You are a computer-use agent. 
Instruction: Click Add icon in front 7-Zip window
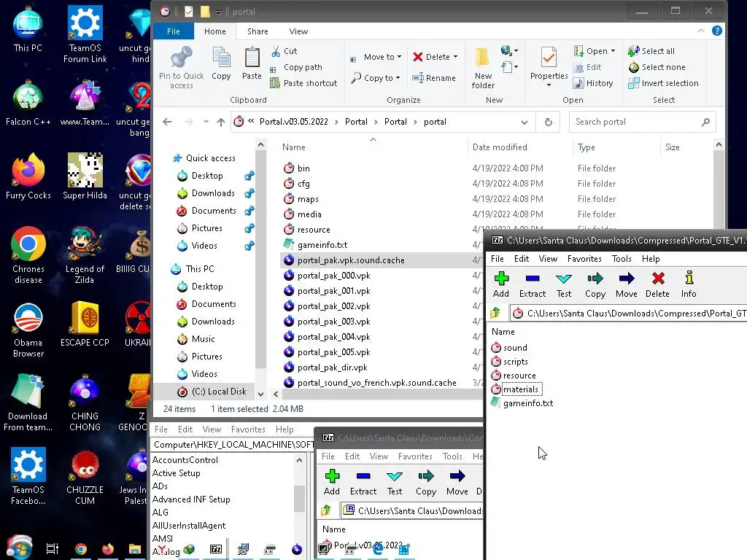point(501,279)
